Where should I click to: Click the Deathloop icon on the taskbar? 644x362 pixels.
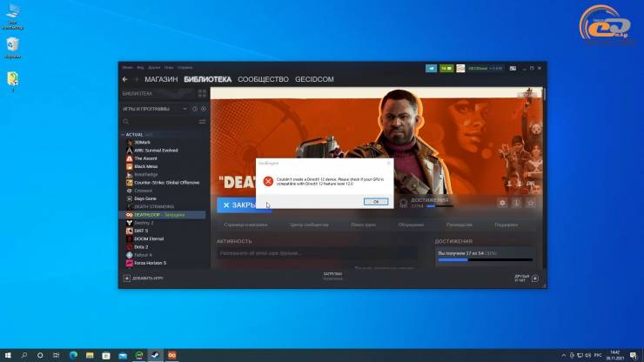(171, 355)
